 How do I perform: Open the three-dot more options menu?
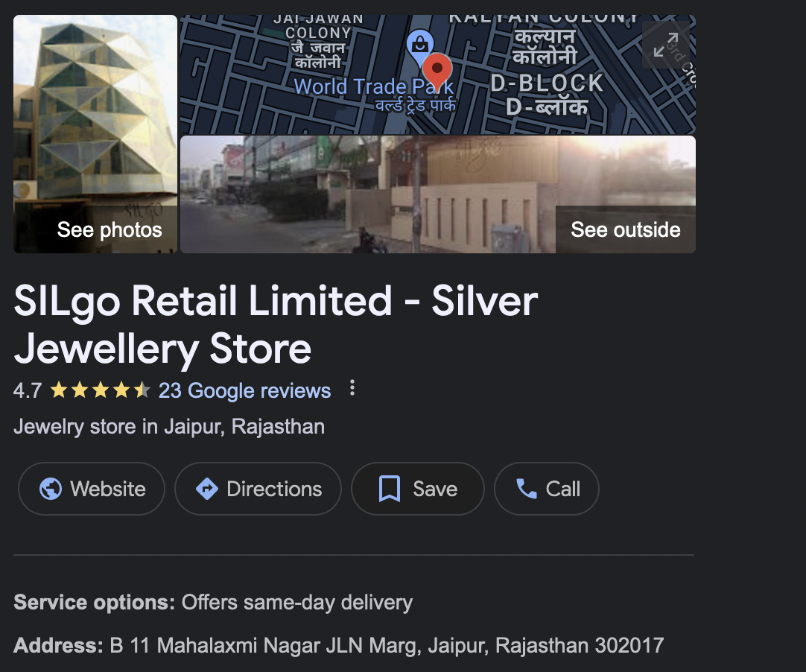(352, 387)
